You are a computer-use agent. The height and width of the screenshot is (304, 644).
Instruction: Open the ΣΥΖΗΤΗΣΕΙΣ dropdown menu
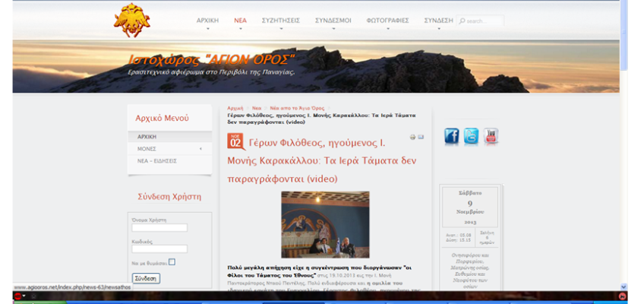[280, 21]
